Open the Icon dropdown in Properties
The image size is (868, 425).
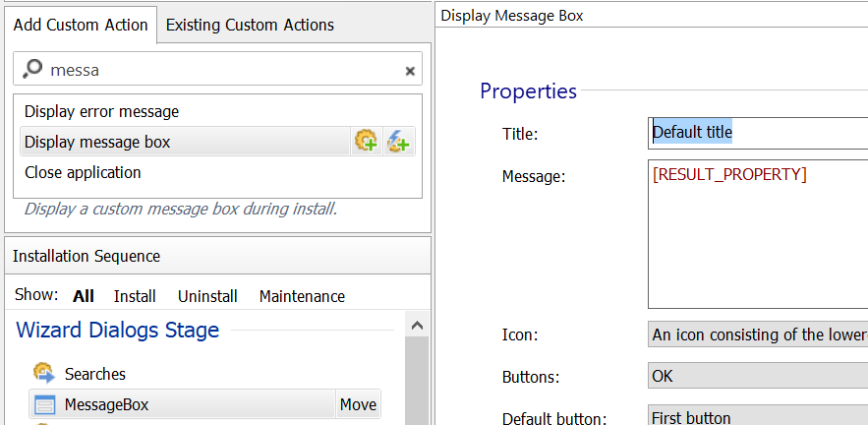click(x=757, y=334)
